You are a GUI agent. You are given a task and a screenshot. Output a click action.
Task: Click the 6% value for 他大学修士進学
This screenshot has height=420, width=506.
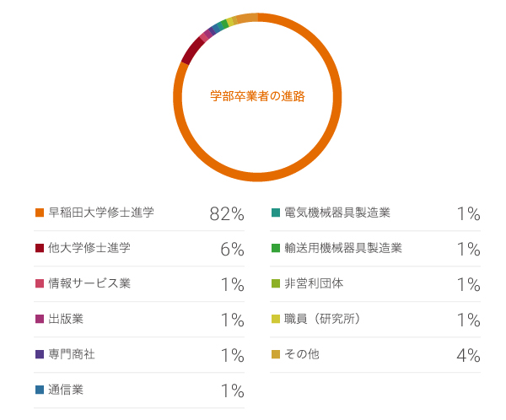coord(232,250)
